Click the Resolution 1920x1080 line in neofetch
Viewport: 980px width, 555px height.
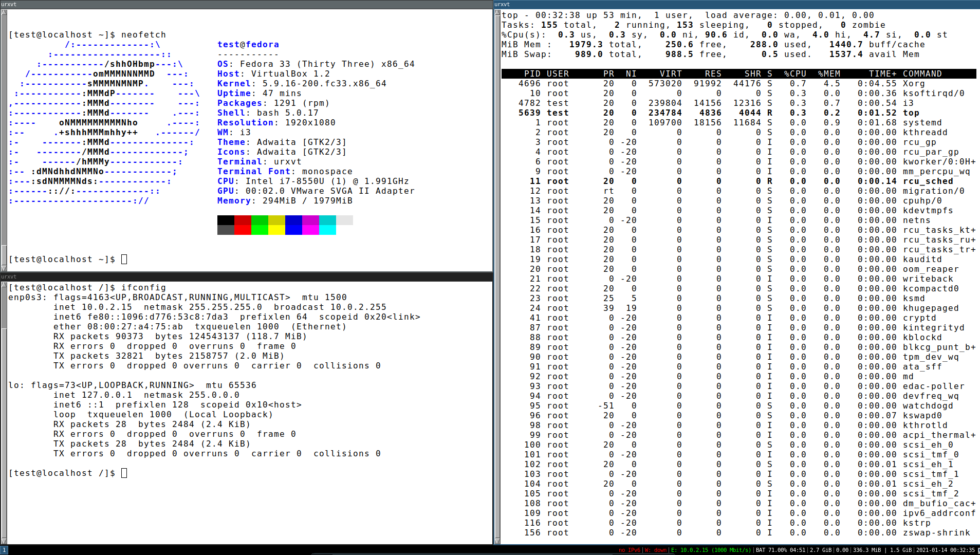pyautogui.click(x=276, y=123)
